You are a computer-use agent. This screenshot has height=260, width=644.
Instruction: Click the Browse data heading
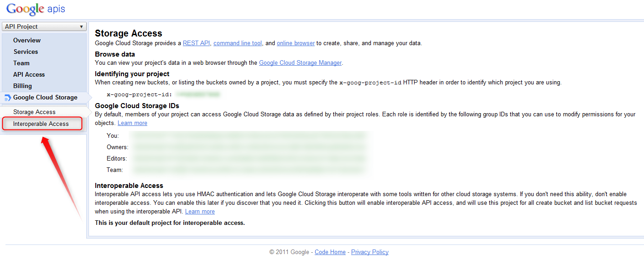coord(115,54)
